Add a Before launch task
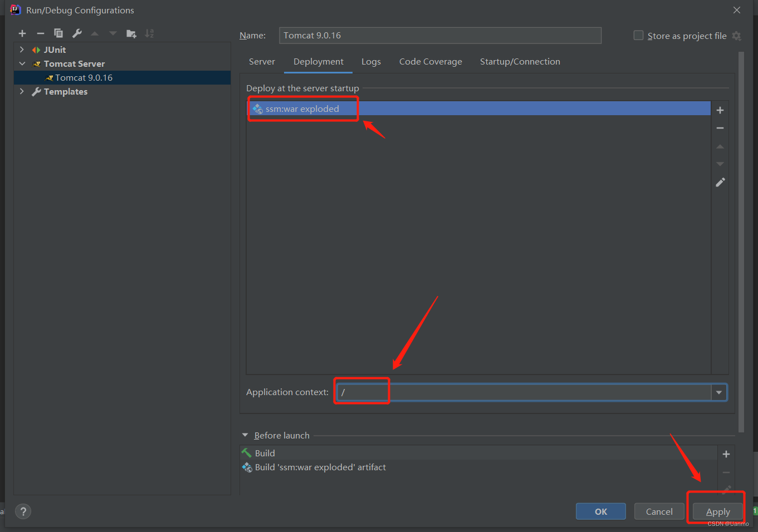Viewport: 758px width, 532px height. pyautogui.click(x=726, y=454)
